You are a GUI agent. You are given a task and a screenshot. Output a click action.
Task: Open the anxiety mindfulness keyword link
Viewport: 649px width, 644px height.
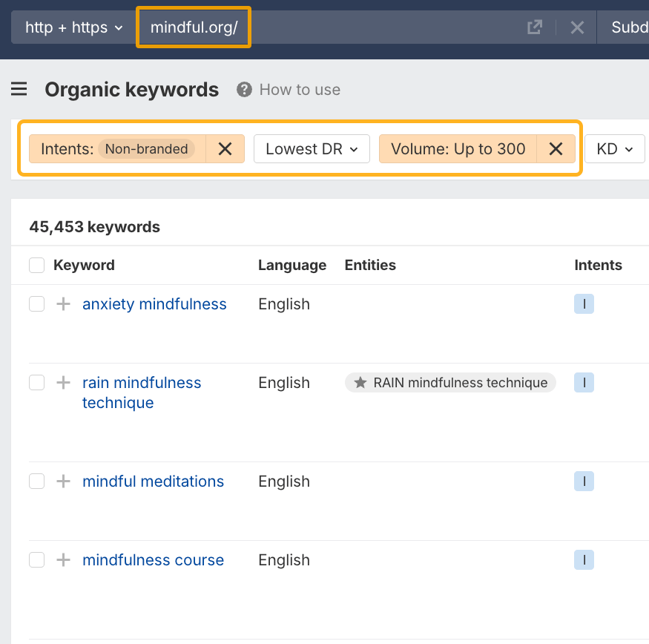pos(154,304)
